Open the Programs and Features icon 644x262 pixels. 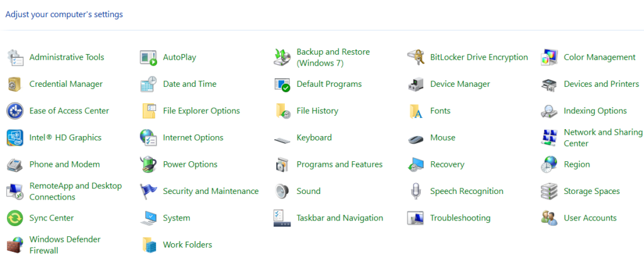tap(282, 164)
